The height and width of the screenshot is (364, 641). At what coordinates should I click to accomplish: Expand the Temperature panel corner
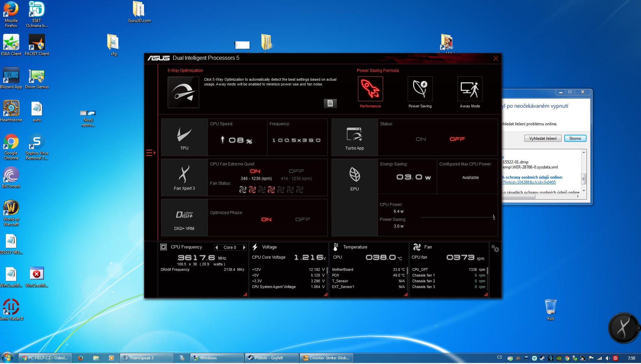406,294
